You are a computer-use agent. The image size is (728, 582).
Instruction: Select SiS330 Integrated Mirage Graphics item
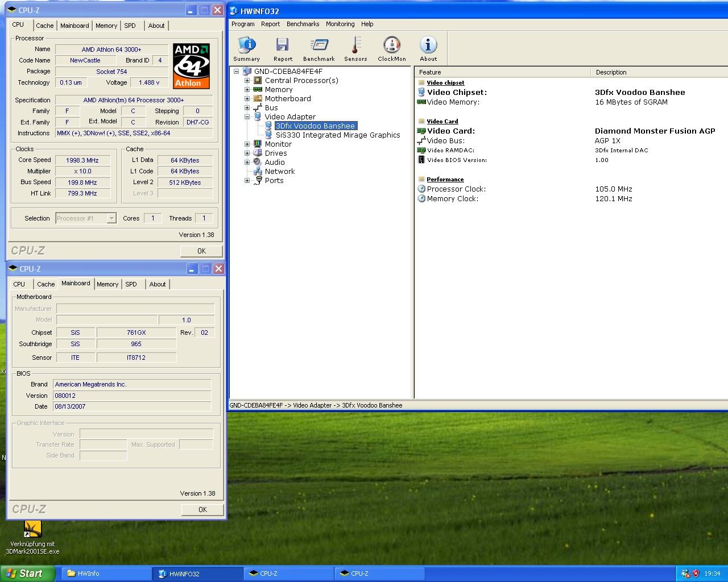[x=337, y=135]
